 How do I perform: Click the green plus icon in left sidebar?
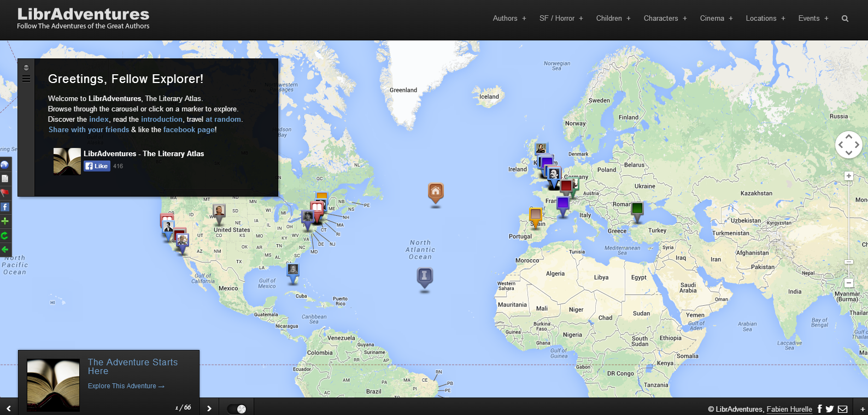pyautogui.click(x=5, y=221)
